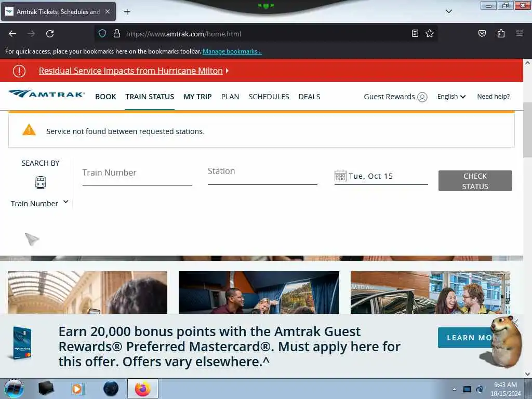Toggle reader view icon in address bar
This screenshot has width=532, height=399.
click(x=415, y=33)
